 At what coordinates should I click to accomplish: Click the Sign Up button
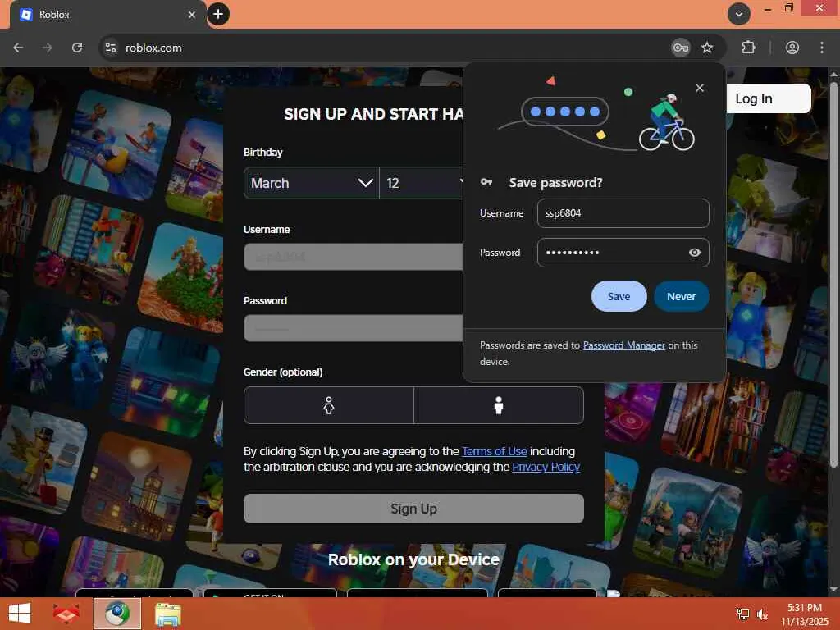[x=413, y=509]
